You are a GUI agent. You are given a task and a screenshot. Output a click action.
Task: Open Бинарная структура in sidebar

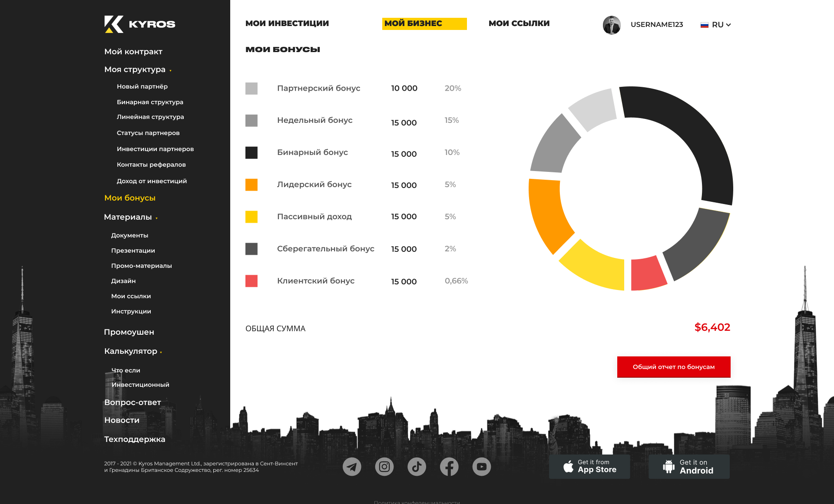click(150, 102)
